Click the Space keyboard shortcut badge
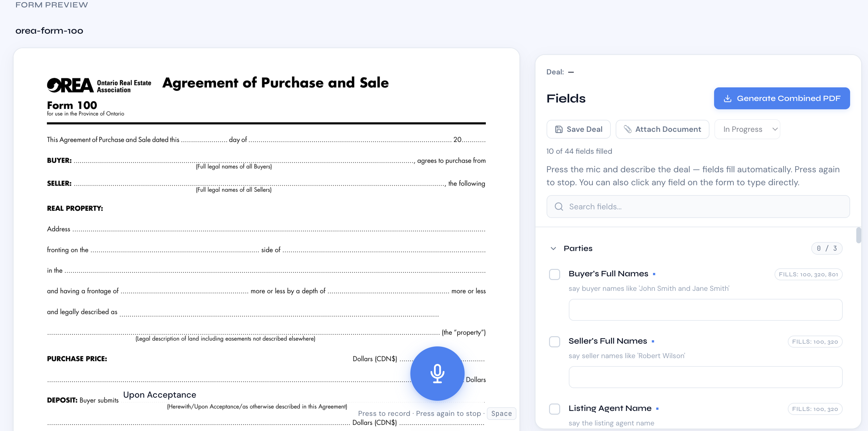The width and height of the screenshot is (868, 431). (x=501, y=413)
